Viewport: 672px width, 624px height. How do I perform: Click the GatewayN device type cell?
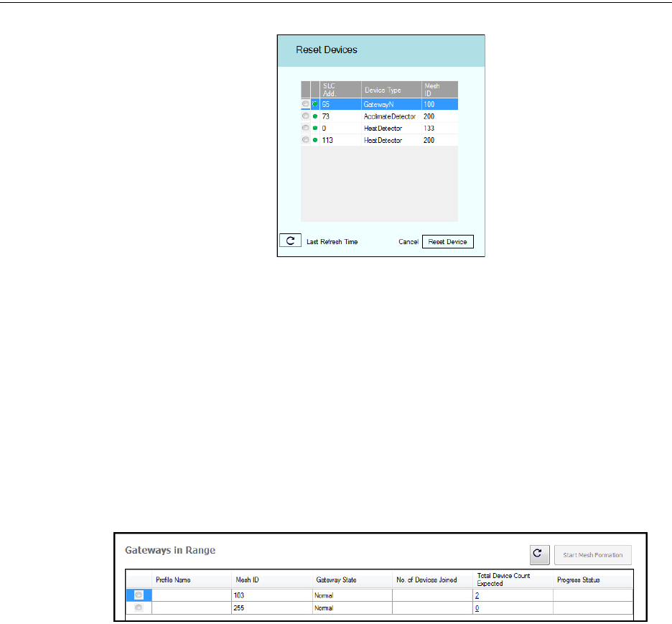tap(391, 104)
